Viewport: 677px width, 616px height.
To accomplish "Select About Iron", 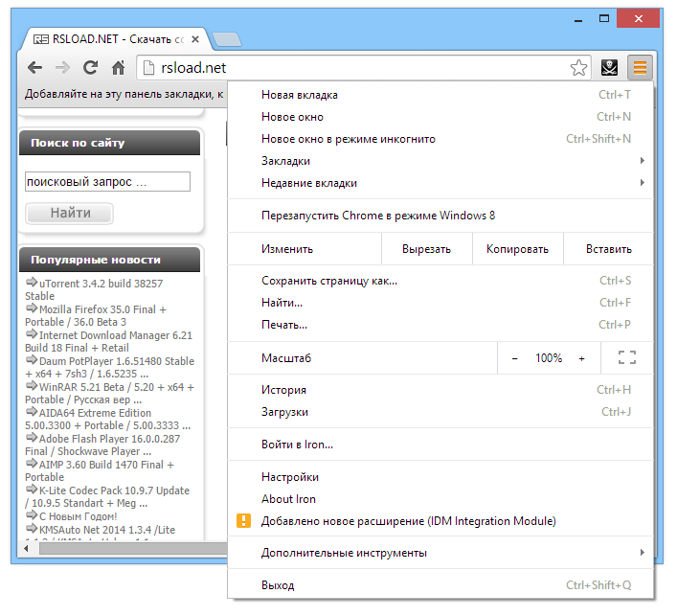I will [440, 499].
